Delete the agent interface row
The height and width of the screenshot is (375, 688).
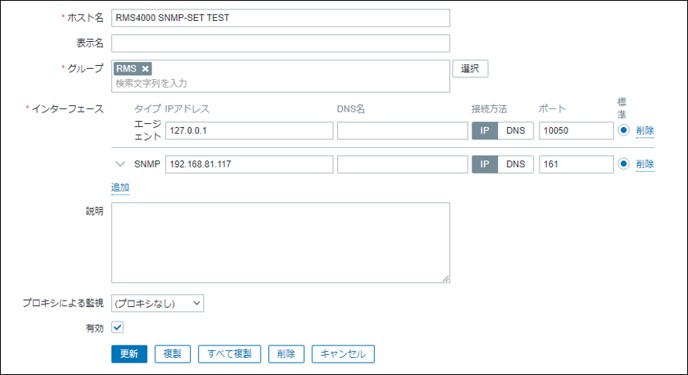[x=645, y=131]
